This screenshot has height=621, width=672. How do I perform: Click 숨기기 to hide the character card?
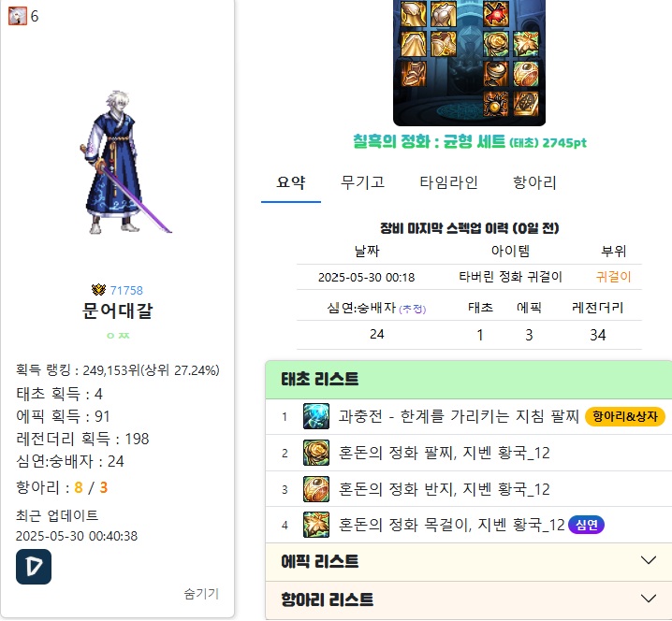click(x=201, y=594)
